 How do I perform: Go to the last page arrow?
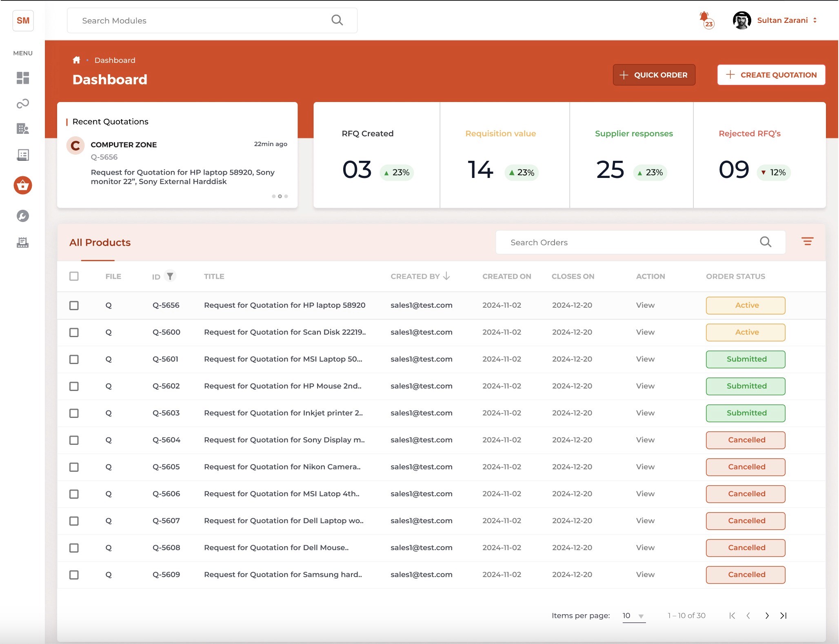coord(783,615)
